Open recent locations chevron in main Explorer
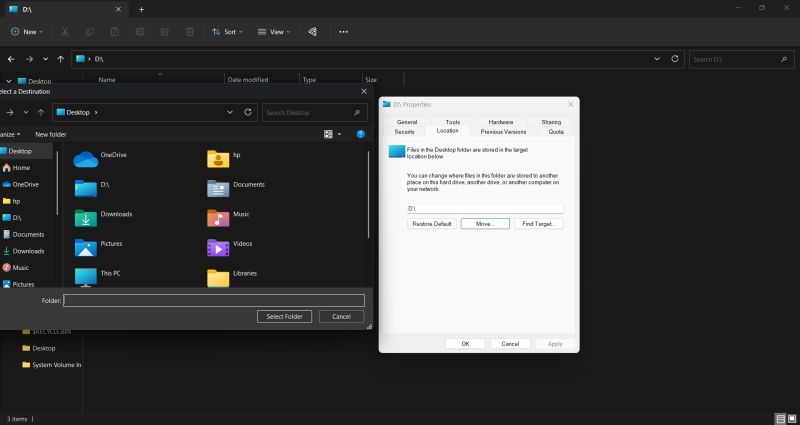The width and height of the screenshot is (800, 425). tap(45, 59)
